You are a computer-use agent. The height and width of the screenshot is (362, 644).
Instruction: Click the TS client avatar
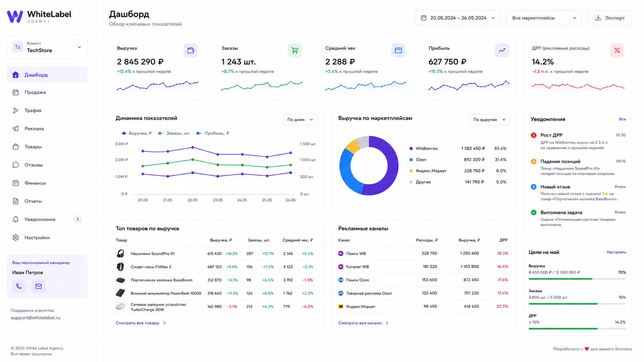[17, 47]
